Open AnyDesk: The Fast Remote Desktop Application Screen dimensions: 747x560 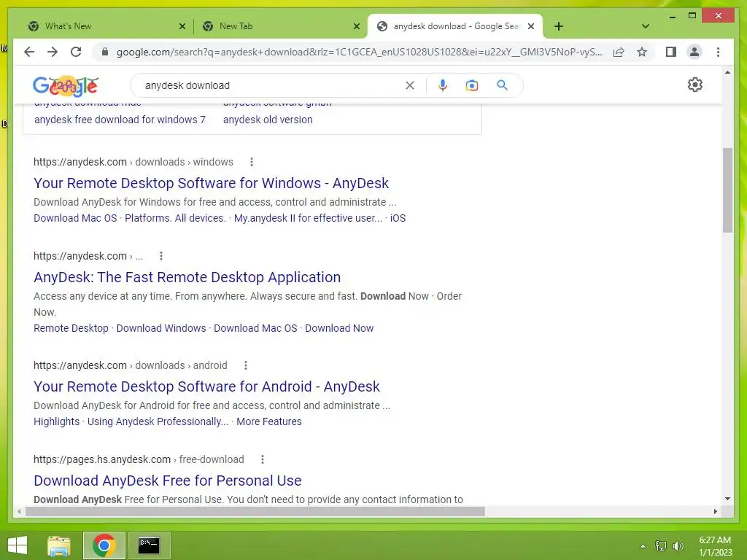tap(187, 277)
